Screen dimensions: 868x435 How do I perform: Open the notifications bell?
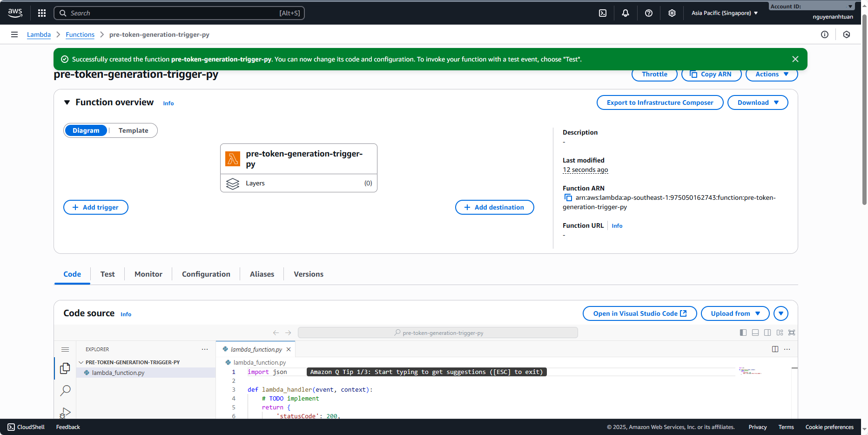[626, 13]
